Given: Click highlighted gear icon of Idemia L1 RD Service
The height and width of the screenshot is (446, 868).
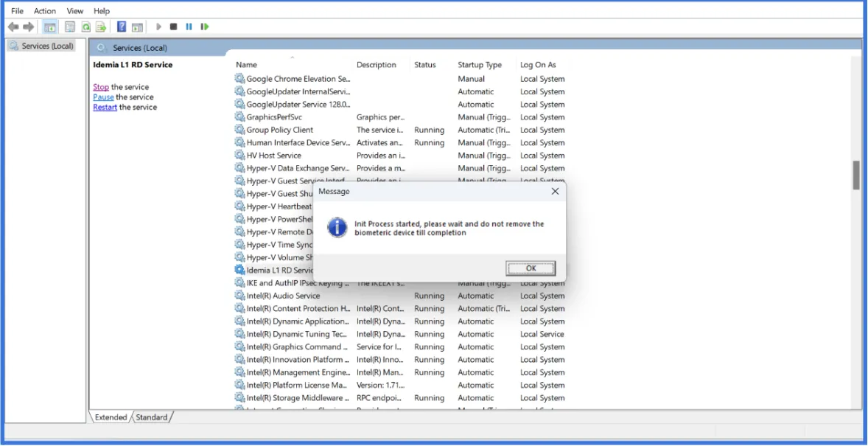Looking at the screenshot, I should tap(239, 270).
